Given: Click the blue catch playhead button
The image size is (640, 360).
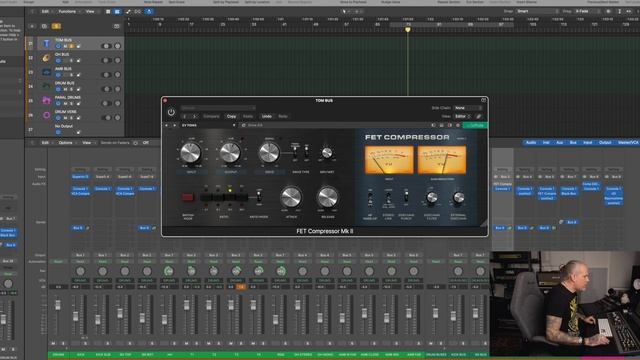Looking at the screenshot, I should point(149,11).
